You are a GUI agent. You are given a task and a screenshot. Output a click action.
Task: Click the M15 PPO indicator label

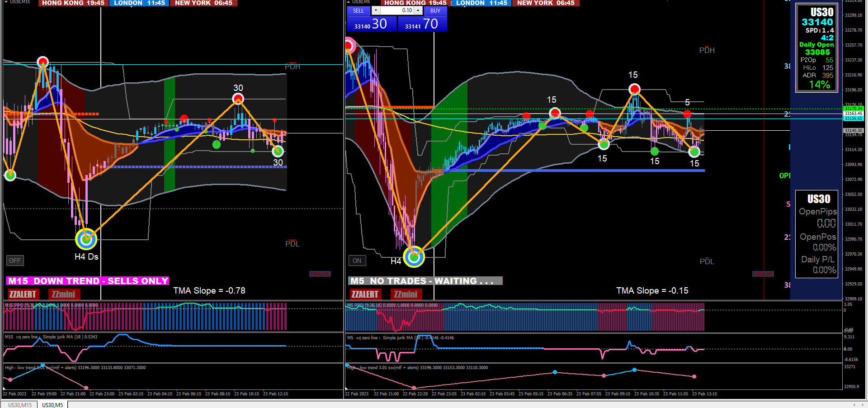click(51, 305)
